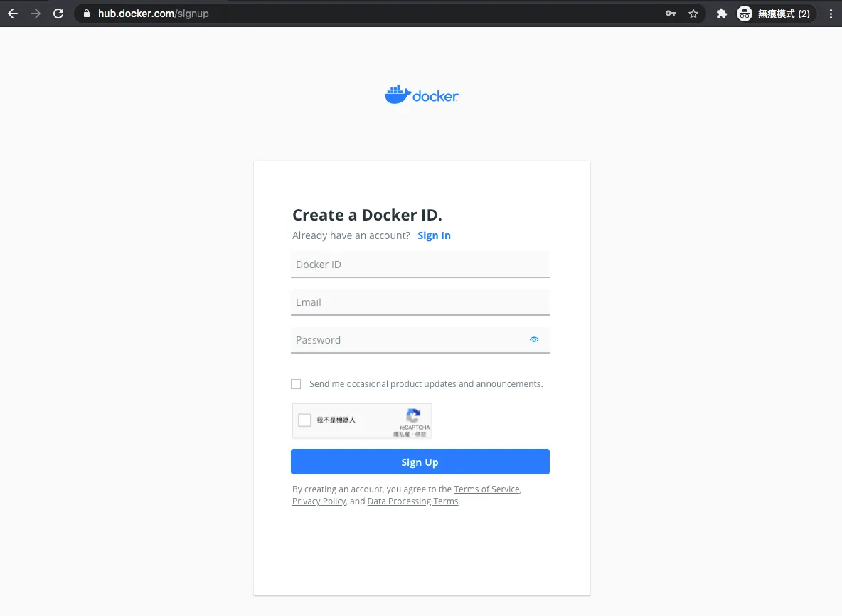
Task: Click the browser forward arrow
Action: [36, 14]
